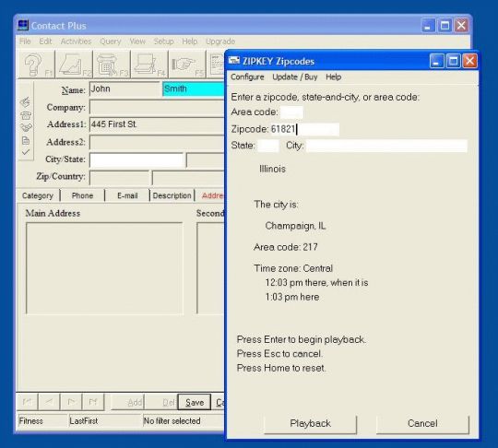
Task: Click the Company input field
Action: (x=157, y=107)
